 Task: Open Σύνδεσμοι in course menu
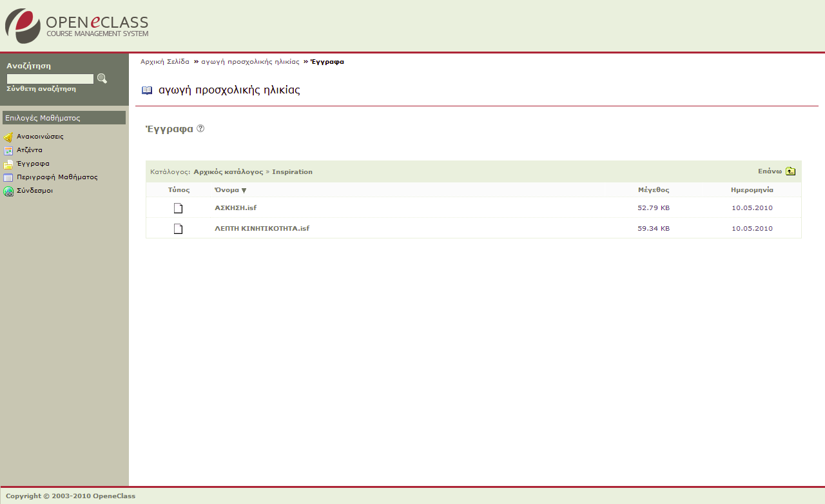click(35, 191)
